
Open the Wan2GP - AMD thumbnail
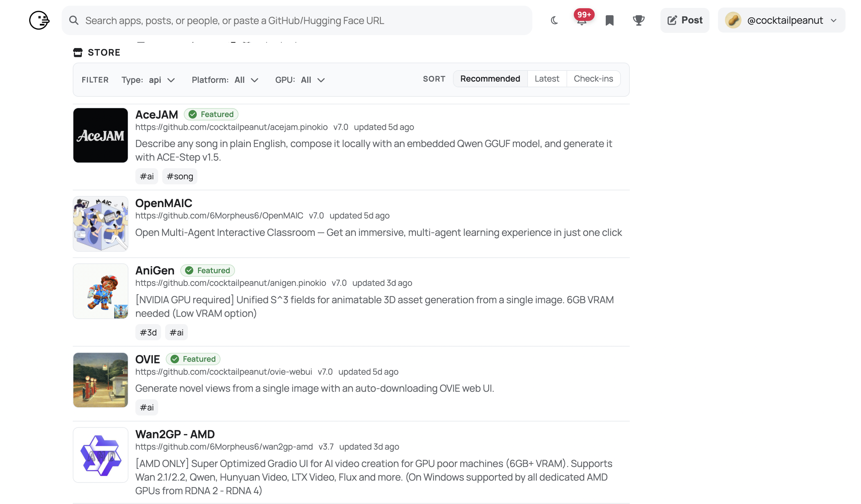[100, 455]
